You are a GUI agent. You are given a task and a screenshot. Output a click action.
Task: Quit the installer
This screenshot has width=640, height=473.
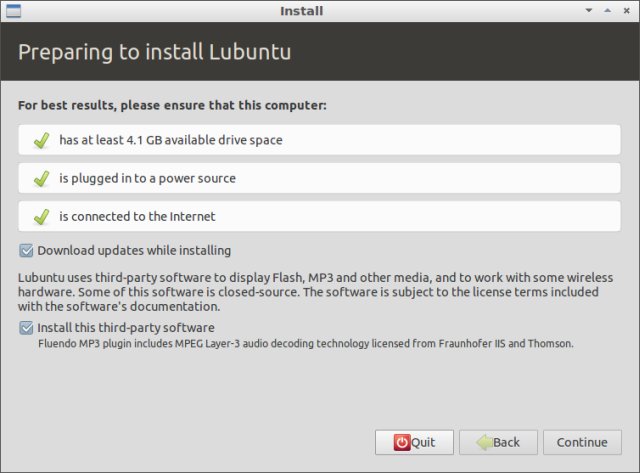click(x=414, y=442)
